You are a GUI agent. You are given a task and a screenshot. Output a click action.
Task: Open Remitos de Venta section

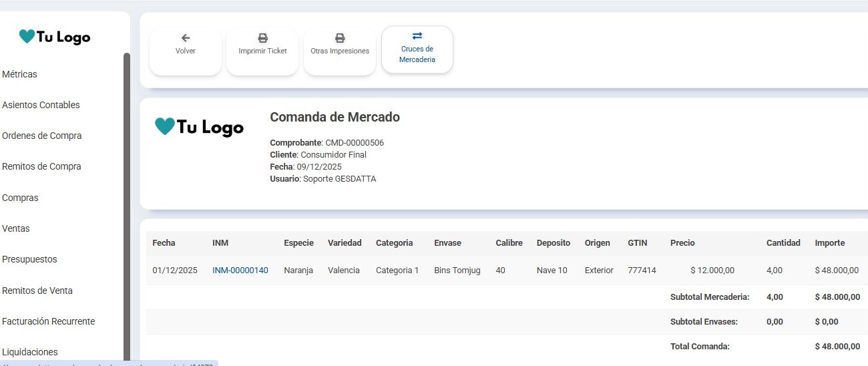(37, 291)
